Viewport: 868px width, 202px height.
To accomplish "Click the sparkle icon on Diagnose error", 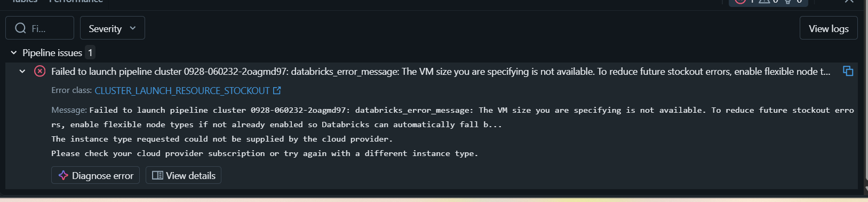I will [63, 175].
